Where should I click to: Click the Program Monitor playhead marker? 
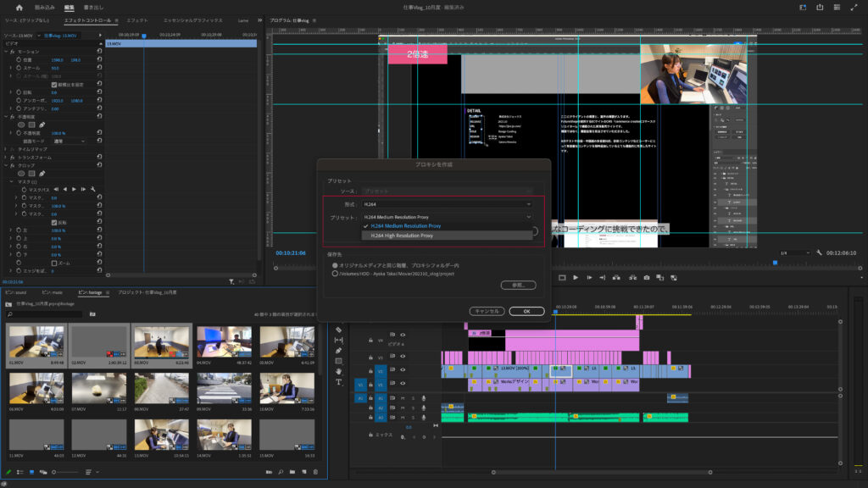pyautogui.click(x=775, y=263)
